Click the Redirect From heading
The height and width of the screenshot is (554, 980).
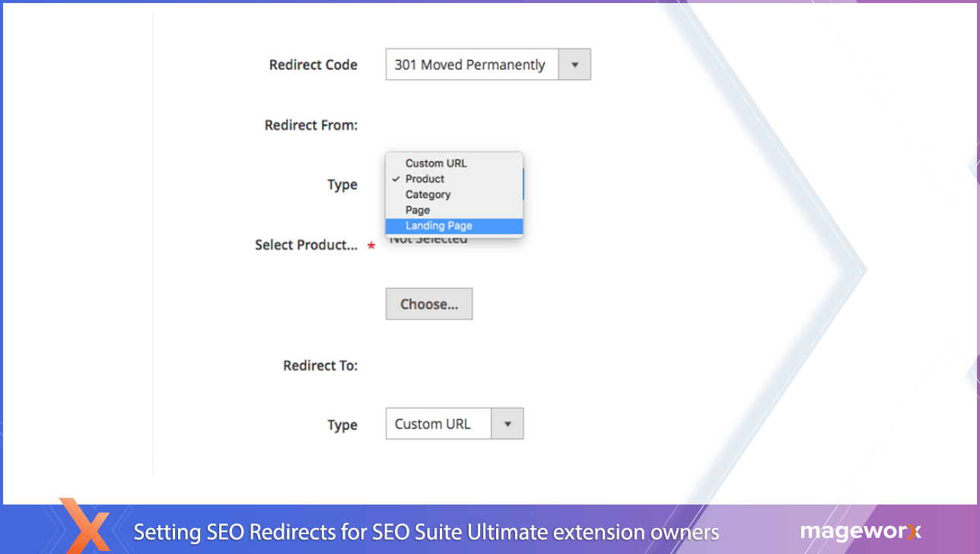coord(310,125)
